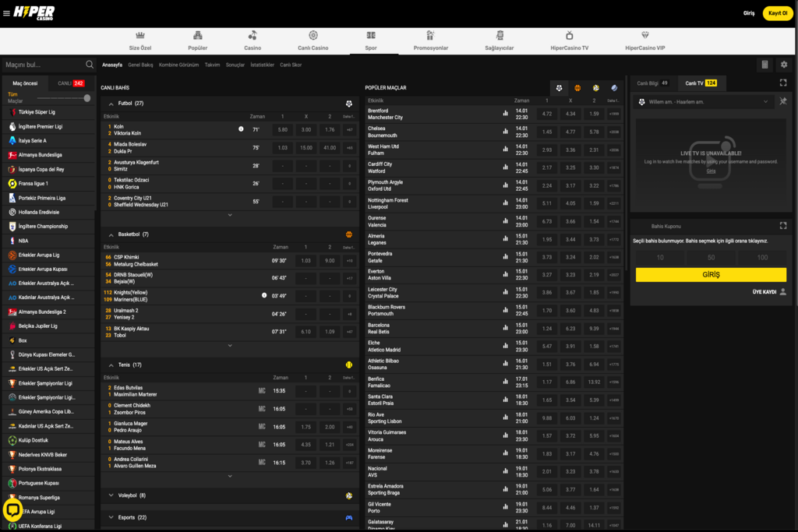Viewport: 798px width, 532px height.
Task: Open the sportsbook settings gear
Action: [x=784, y=65]
